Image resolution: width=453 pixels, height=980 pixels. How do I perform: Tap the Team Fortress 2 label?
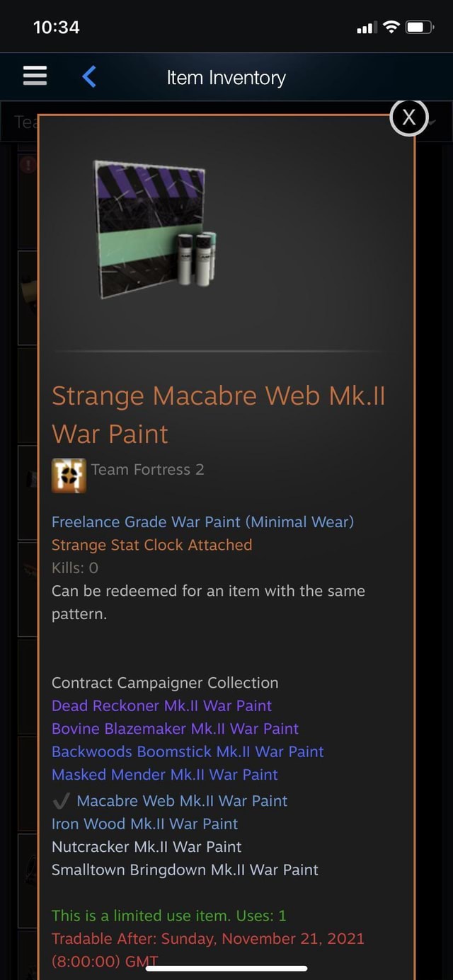[148, 470]
